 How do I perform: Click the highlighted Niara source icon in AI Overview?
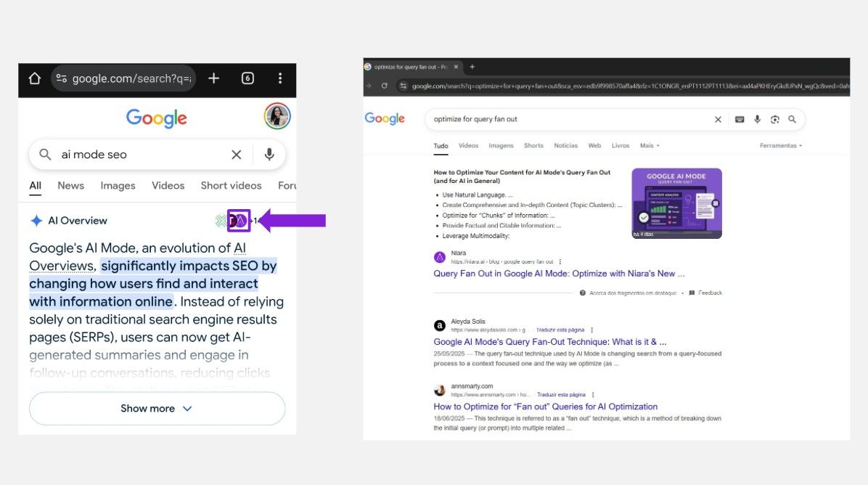pyautogui.click(x=239, y=220)
